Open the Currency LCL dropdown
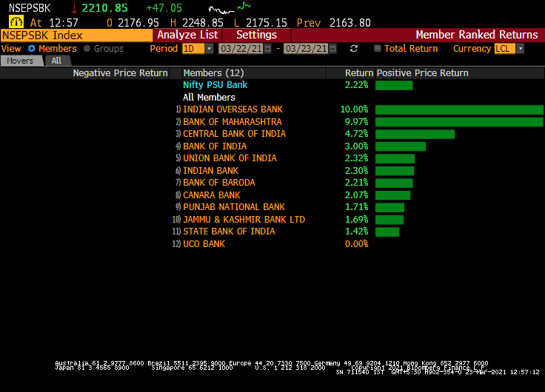 click(520, 49)
